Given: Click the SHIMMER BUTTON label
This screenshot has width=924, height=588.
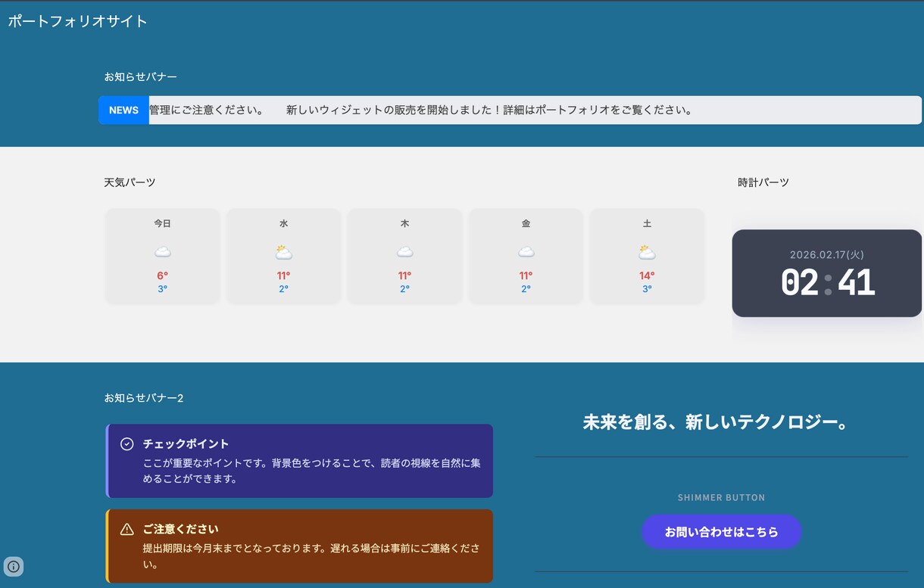Looking at the screenshot, I should (721, 497).
